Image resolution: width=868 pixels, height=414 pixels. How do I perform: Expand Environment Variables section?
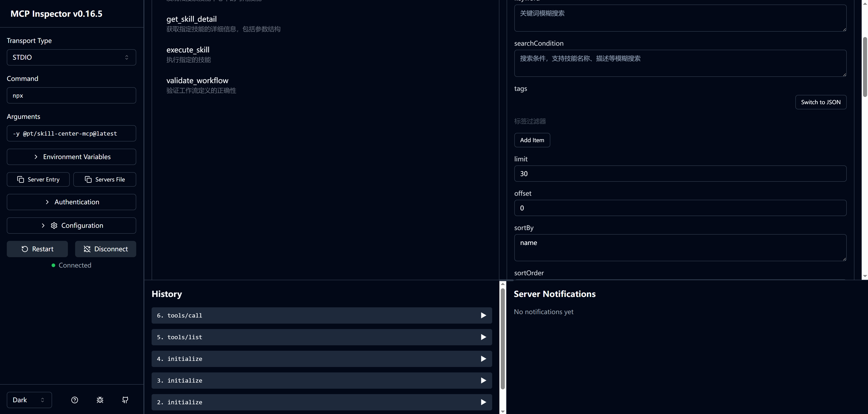(x=72, y=157)
